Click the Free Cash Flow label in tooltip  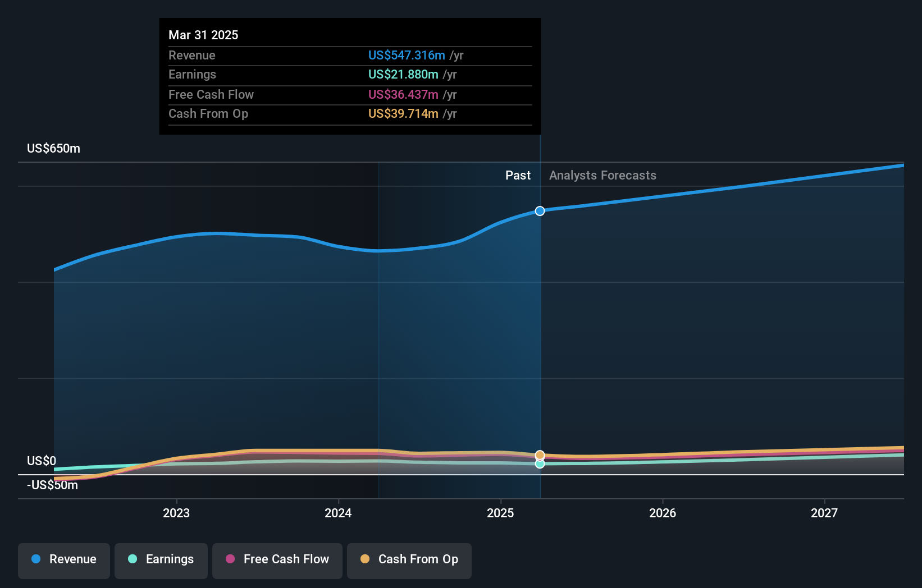(x=211, y=95)
